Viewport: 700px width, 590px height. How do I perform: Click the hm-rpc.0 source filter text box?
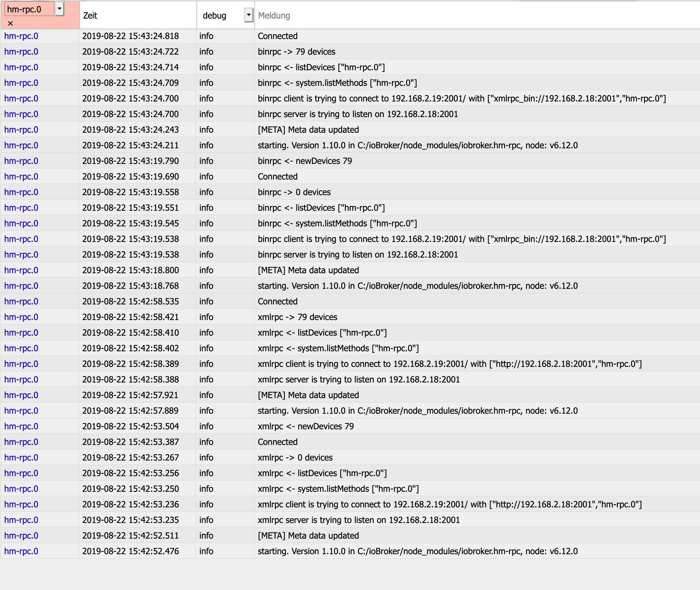(29, 9)
